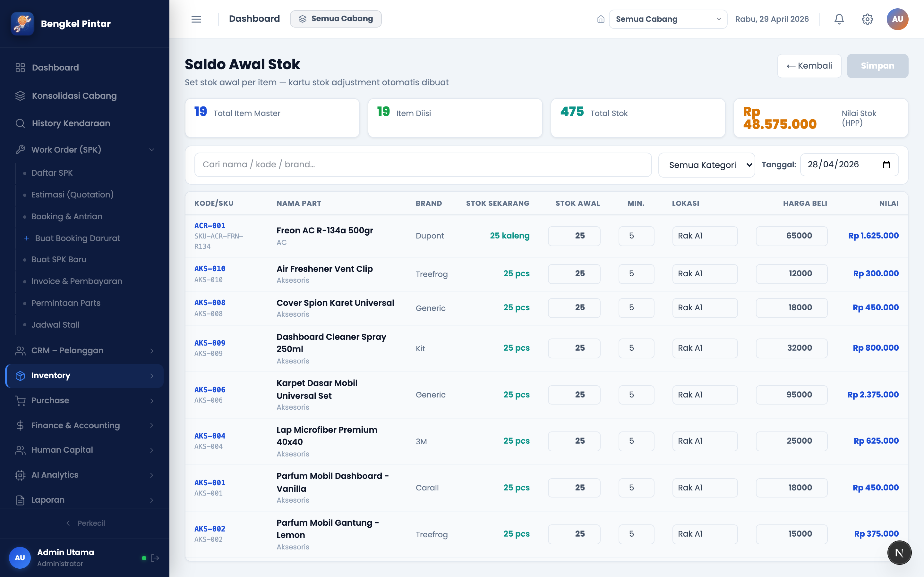Open the settings gear icon
924x577 pixels.
point(867,19)
